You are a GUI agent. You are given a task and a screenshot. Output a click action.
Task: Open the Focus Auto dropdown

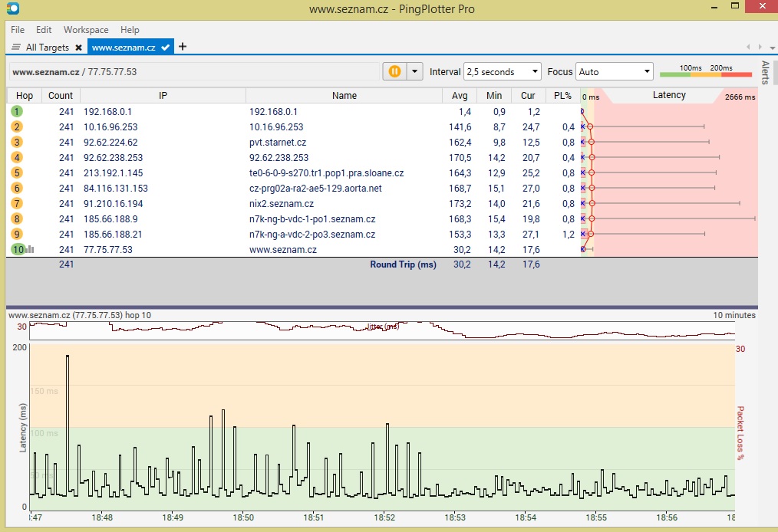tap(614, 71)
